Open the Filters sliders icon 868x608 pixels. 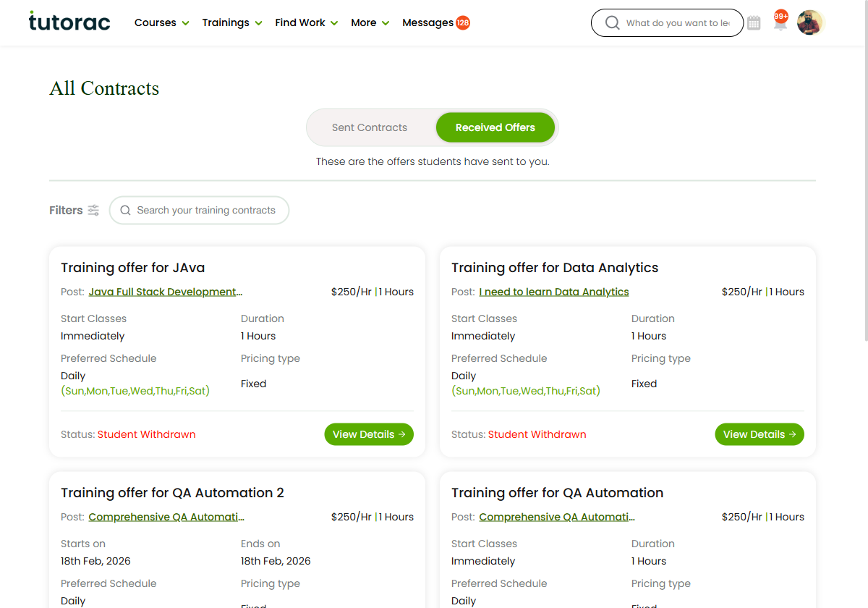click(x=93, y=211)
